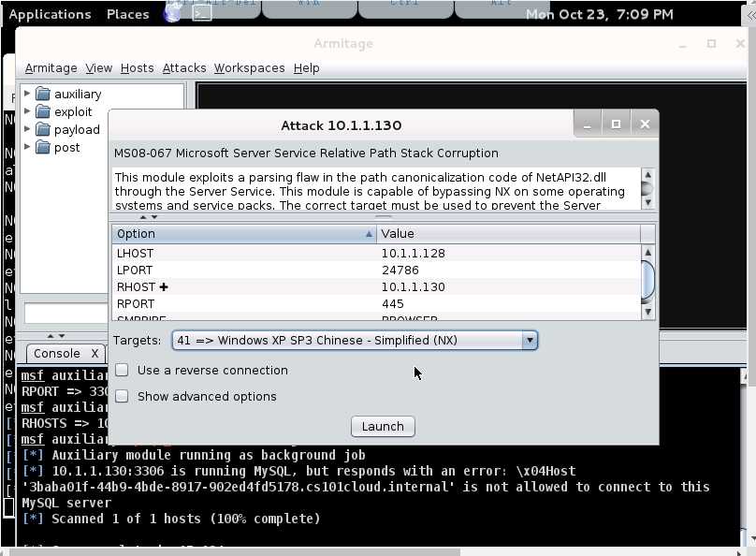Click the clock showing Mon Oct 23
Viewport: 756px width, 556px height.
tap(600, 14)
